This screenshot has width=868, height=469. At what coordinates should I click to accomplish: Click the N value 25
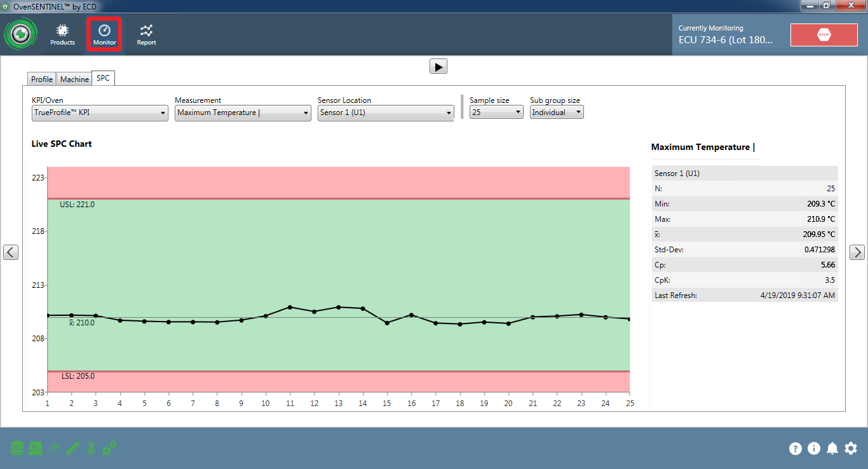tap(831, 189)
